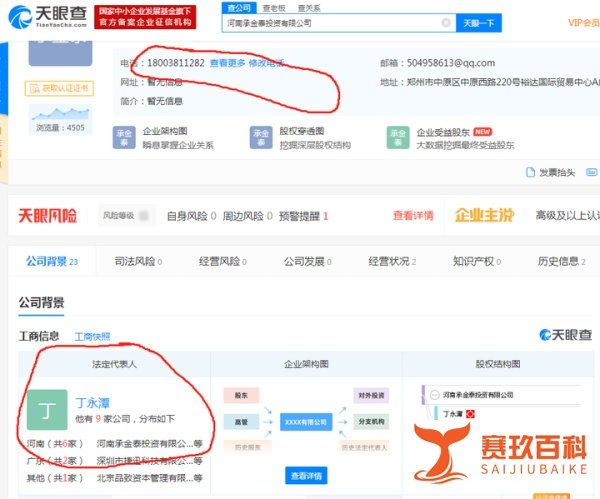Click the phone number 18003811282

pos(176,63)
